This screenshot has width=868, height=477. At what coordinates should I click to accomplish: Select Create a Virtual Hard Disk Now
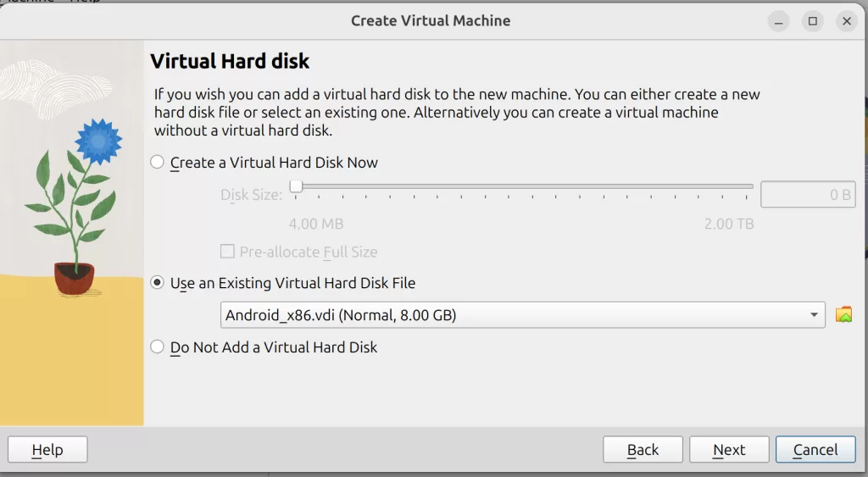tap(158, 162)
